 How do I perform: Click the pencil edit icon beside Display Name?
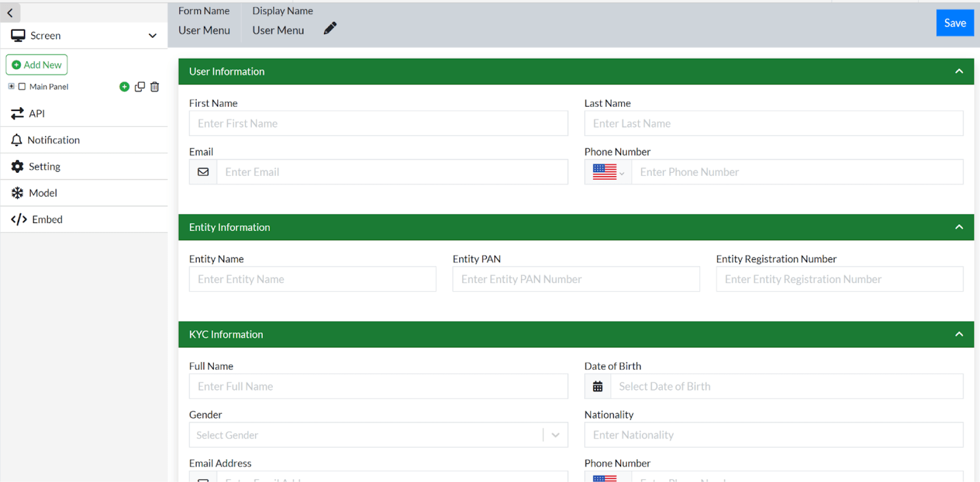[x=330, y=29]
